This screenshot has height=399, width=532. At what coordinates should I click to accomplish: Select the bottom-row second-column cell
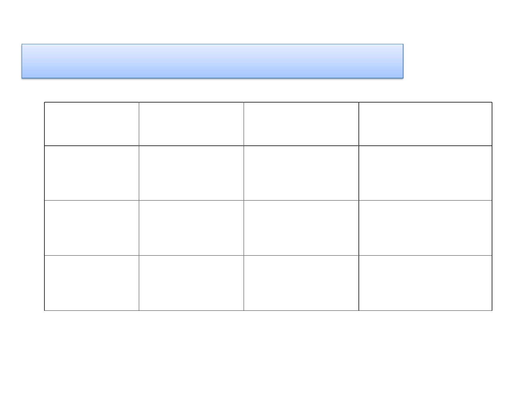click(191, 283)
